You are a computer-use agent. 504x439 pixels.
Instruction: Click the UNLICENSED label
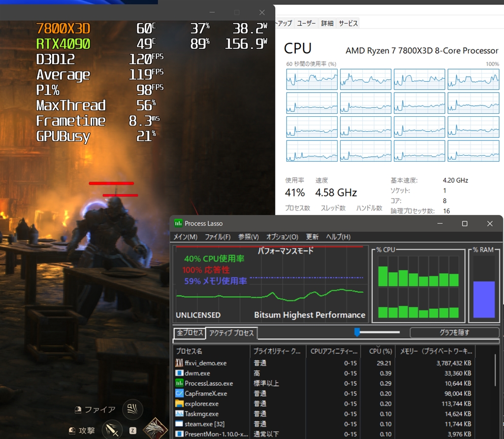click(198, 315)
